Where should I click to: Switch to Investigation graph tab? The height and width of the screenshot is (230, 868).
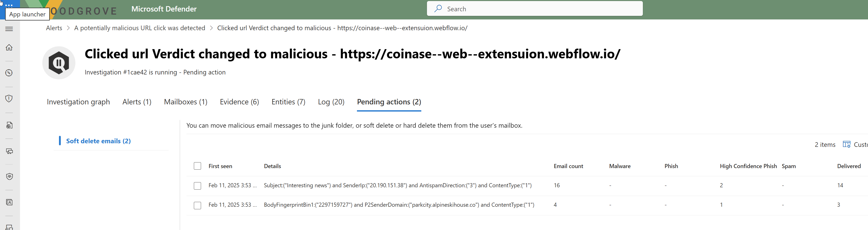pyautogui.click(x=78, y=102)
